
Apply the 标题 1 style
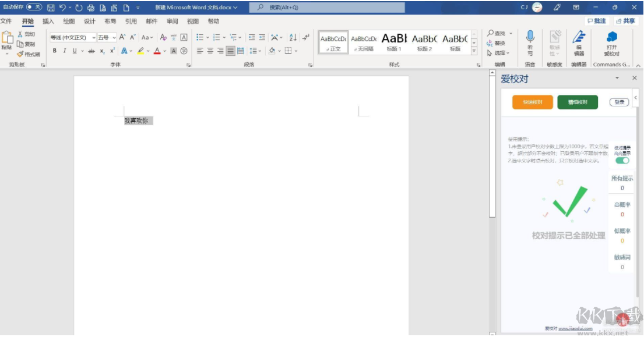(394, 42)
